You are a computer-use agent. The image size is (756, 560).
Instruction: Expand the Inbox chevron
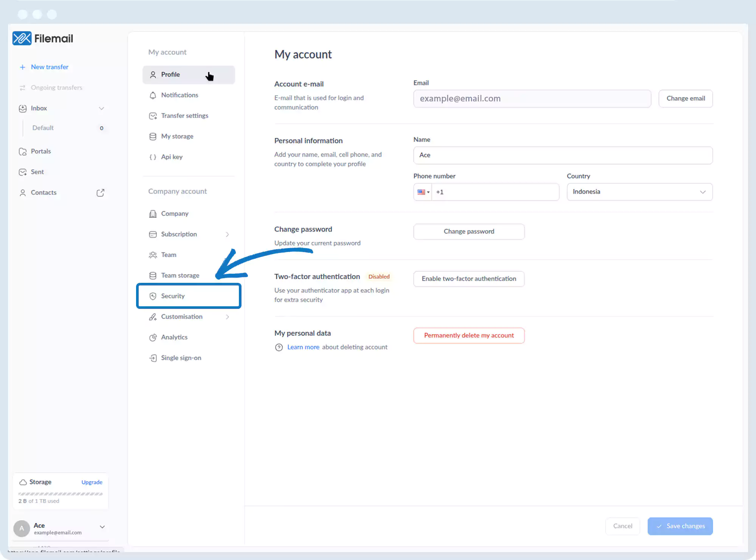(101, 109)
